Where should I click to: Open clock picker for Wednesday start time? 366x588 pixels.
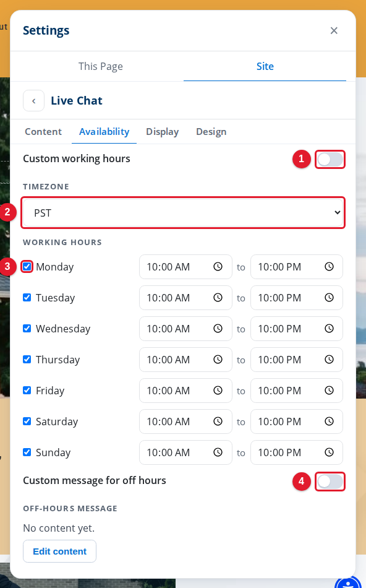tap(218, 329)
